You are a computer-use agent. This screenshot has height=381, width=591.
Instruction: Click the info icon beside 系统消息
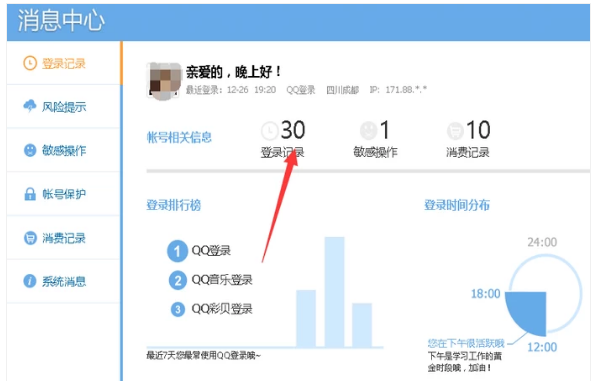pyautogui.click(x=30, y=281)
